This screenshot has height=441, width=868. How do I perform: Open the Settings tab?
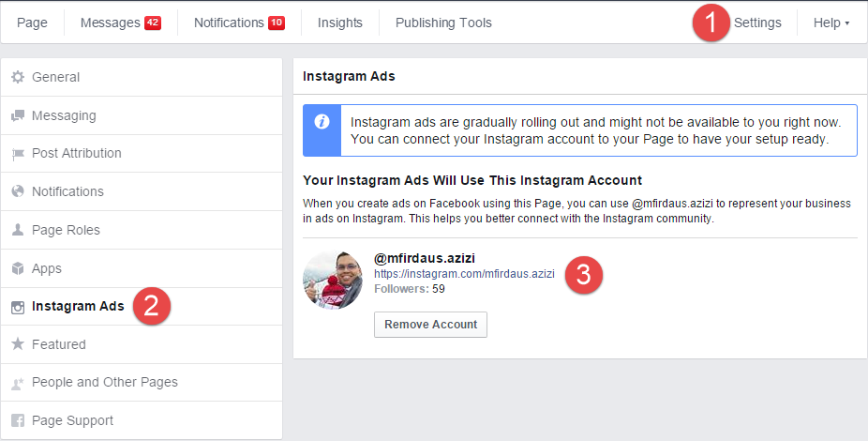757,23
